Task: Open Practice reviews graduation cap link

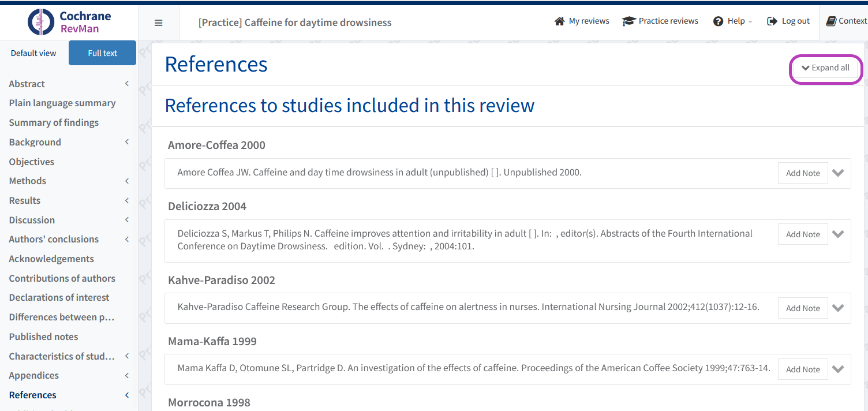Action: coord(628,21)
